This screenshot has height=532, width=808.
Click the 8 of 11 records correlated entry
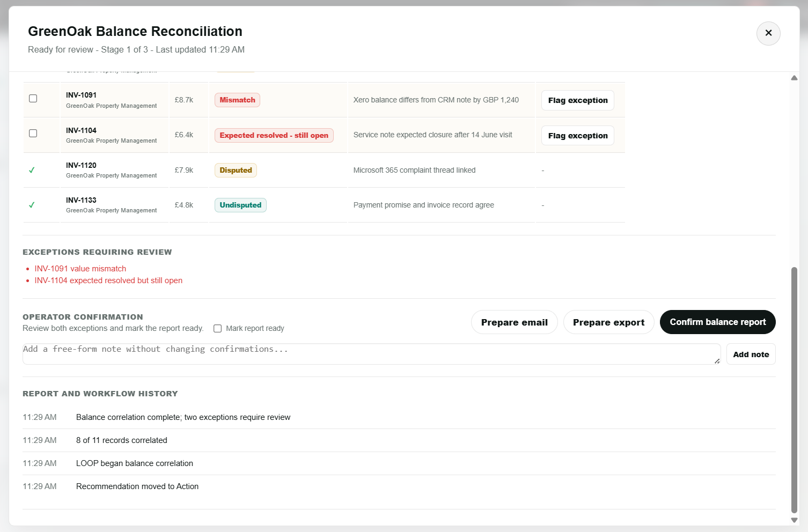tap(122, 440)
